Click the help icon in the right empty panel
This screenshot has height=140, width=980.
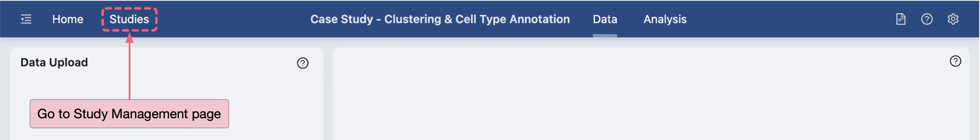[x=955, y=61]
